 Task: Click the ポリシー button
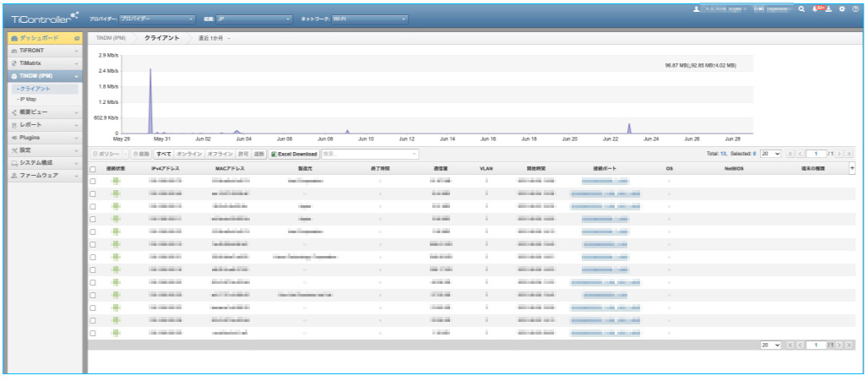point(106,154)
